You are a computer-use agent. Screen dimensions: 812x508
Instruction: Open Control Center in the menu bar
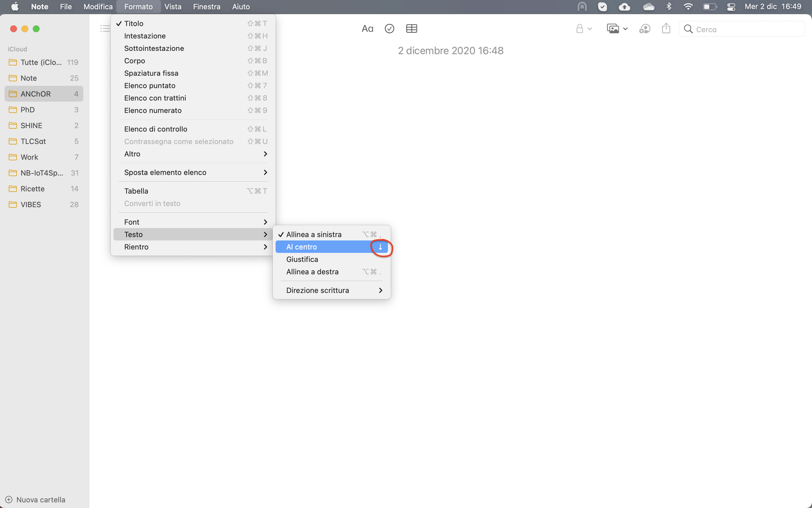(x=731, y=7)
